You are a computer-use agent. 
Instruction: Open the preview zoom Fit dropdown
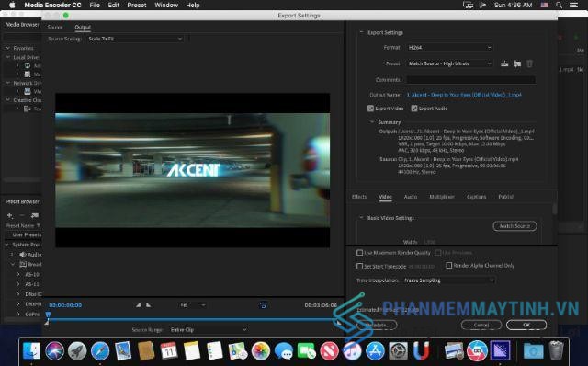193,304
